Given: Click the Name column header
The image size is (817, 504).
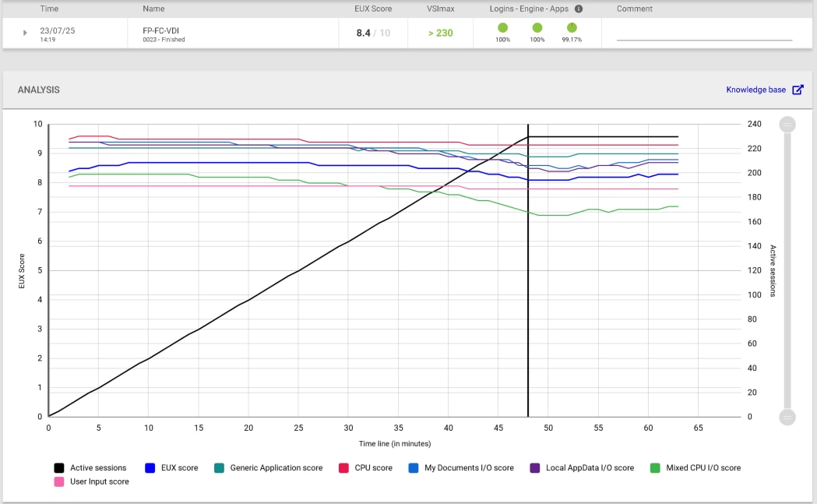Looking at the screenshot, I should pyautogui.click(x=153, y=9).
